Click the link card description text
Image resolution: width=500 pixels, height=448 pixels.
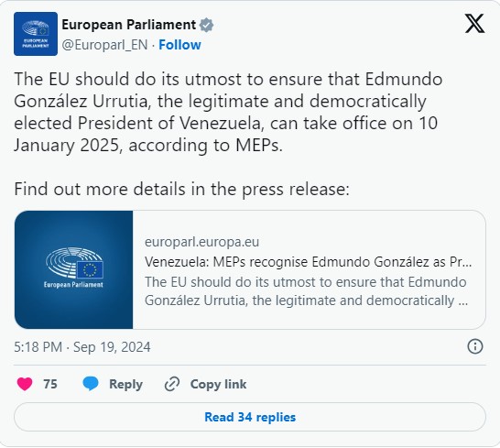(x=306, y=291)
